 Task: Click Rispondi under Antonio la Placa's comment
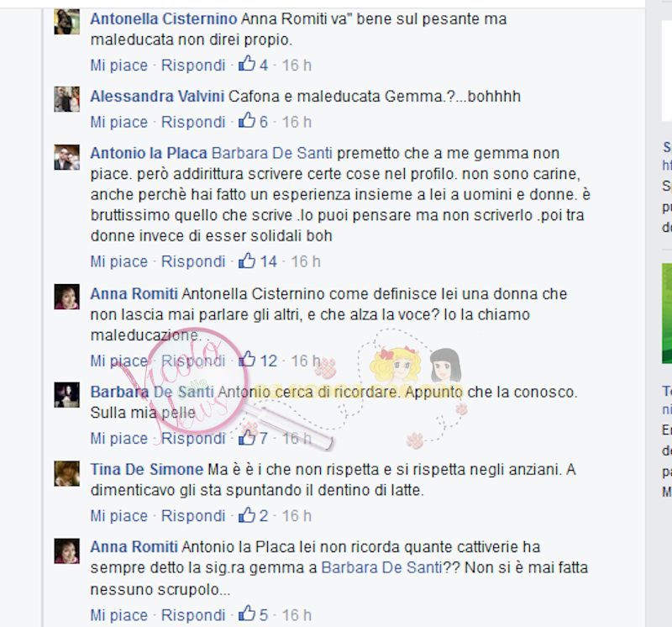click(x=193, y=261)
